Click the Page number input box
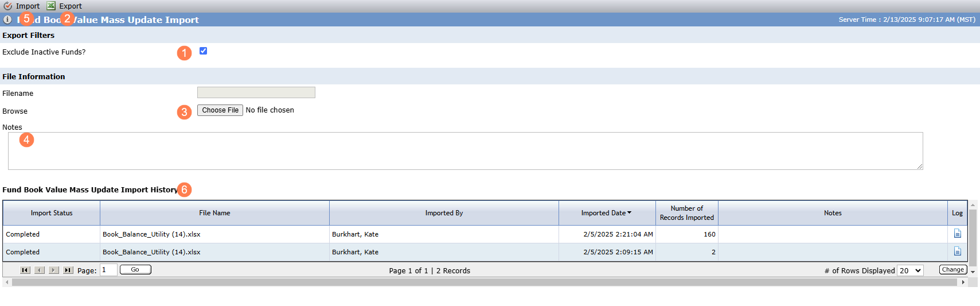Screen dimensions: 980x306 (108, 270)
